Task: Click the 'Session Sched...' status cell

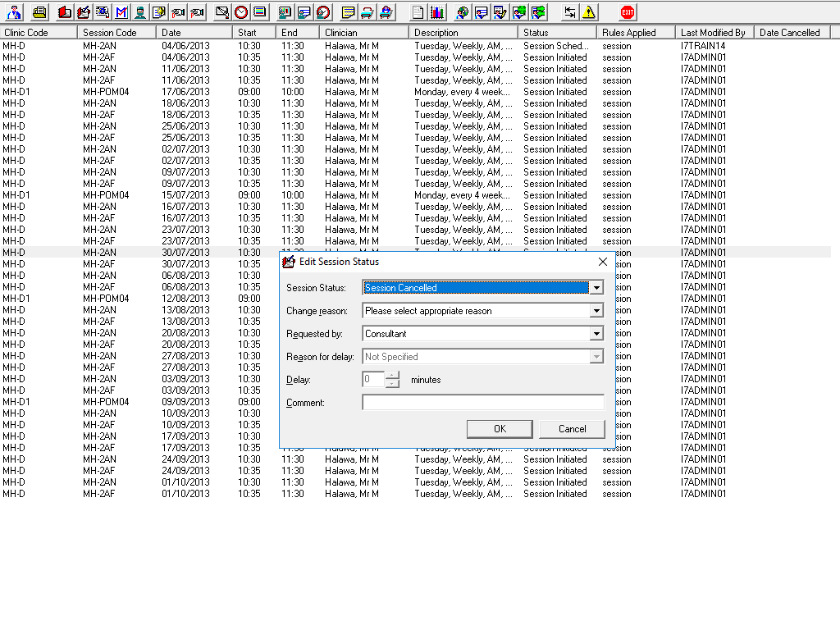Action: tap(556, 46)
